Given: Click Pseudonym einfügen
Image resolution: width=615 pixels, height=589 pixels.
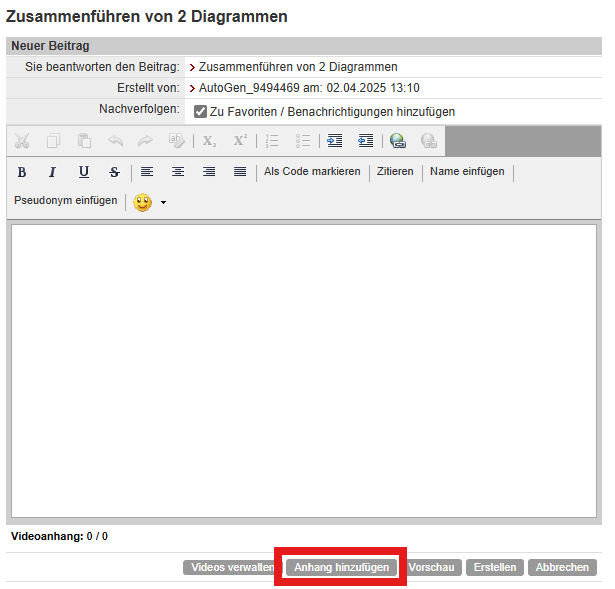Looking at the screenshot, I should click(x=66, y=200).
